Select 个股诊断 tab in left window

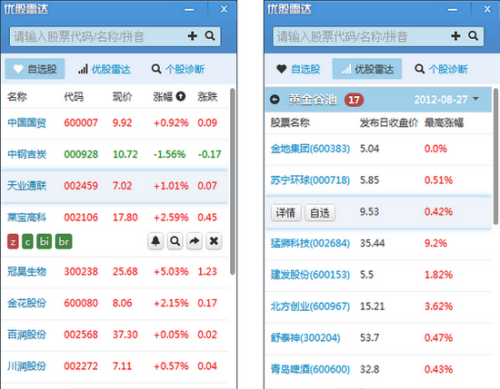pyautogui.click(x=178, y=69)
